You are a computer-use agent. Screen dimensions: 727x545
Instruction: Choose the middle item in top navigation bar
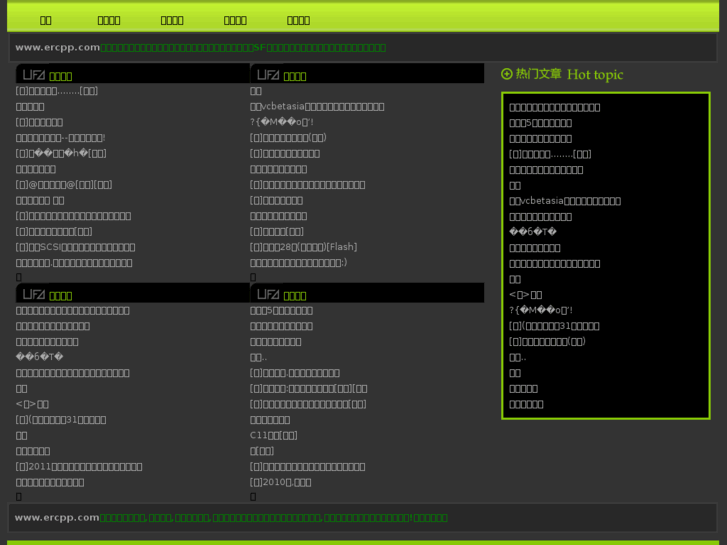click(x=172, y=20)
